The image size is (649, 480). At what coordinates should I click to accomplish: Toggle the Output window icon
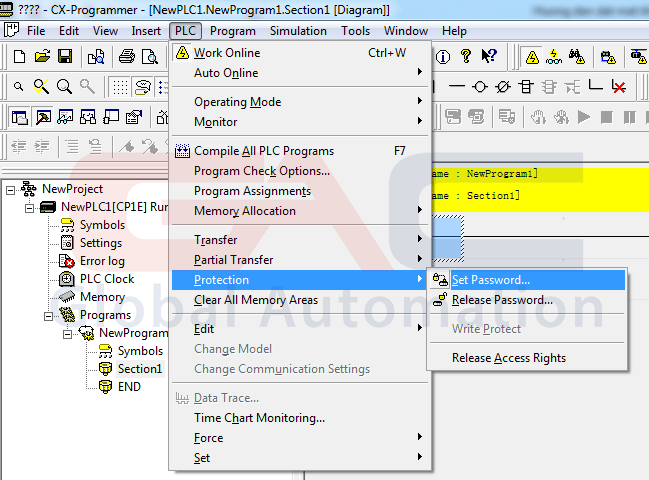tap(43, 117)
